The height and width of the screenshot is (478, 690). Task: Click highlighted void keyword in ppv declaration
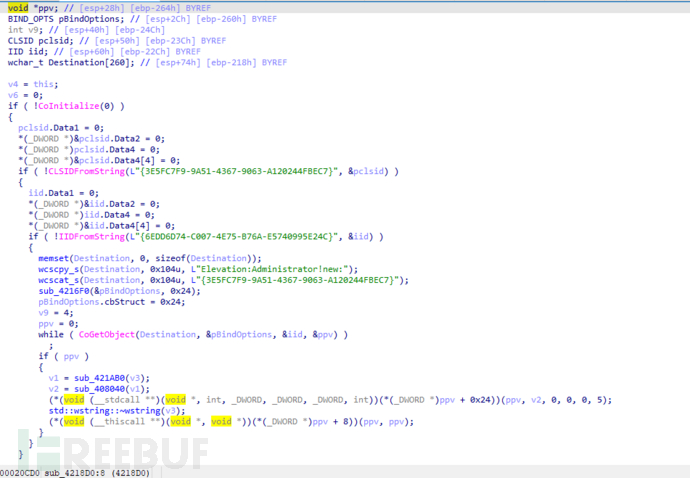click(x=18, y=8)
